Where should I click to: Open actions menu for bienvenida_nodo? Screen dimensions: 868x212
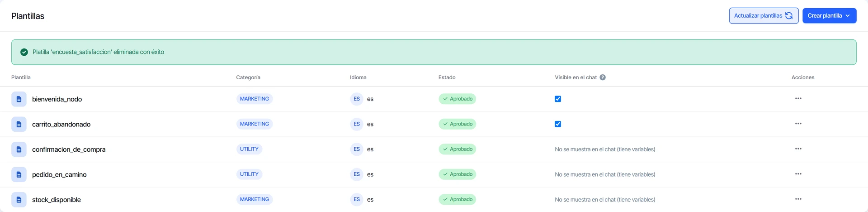click(x=798, y=98)
